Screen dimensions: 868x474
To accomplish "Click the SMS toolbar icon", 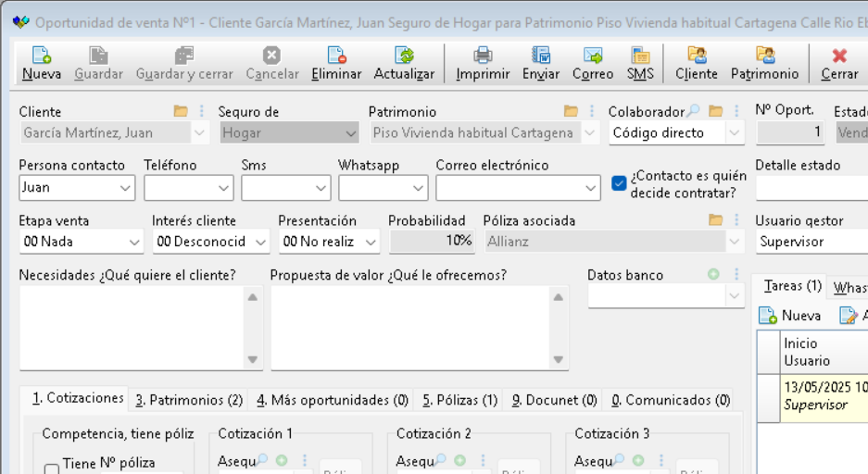I will pyautogui.click(x=639, y=56).
